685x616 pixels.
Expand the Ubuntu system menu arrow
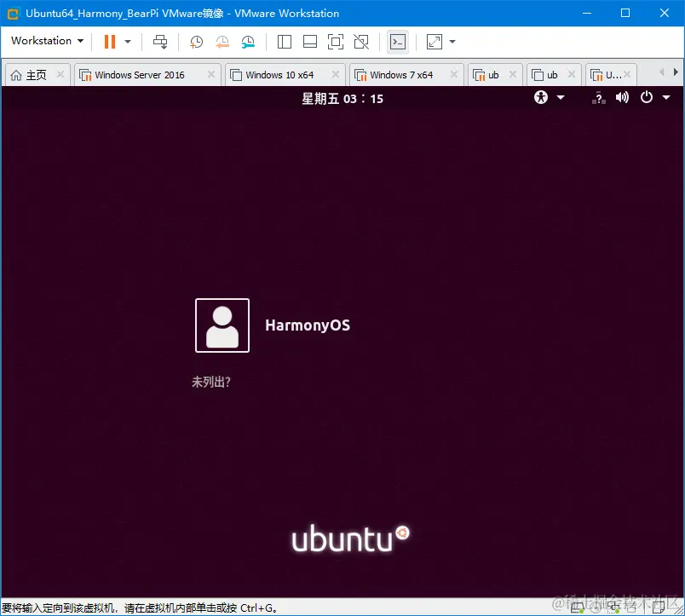pyautogui.click(x=666, y=97)
